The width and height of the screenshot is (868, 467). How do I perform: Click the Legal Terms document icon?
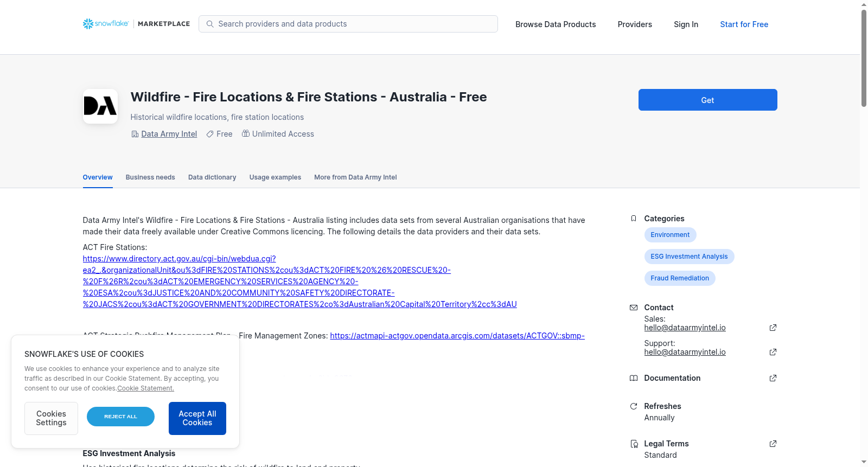click(x=634, y=444)
